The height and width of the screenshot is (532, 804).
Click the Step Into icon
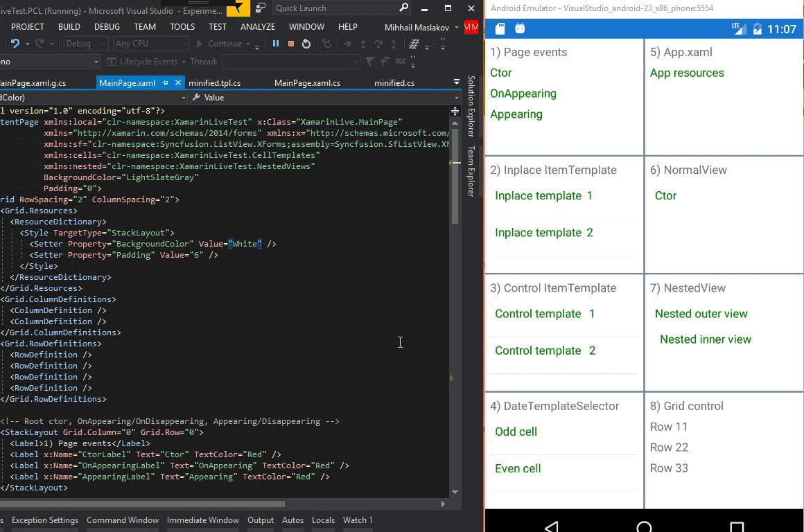[x=363, y=44]
